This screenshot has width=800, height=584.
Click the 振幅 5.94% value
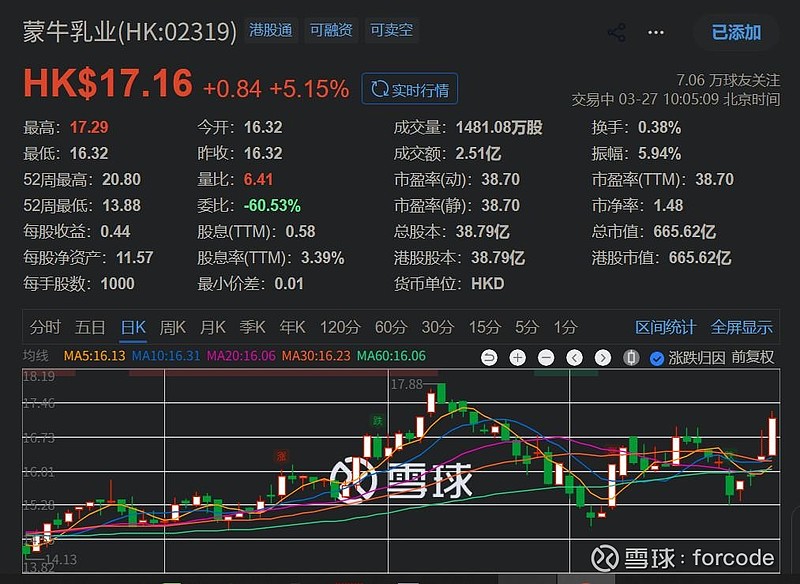point(659,154)
